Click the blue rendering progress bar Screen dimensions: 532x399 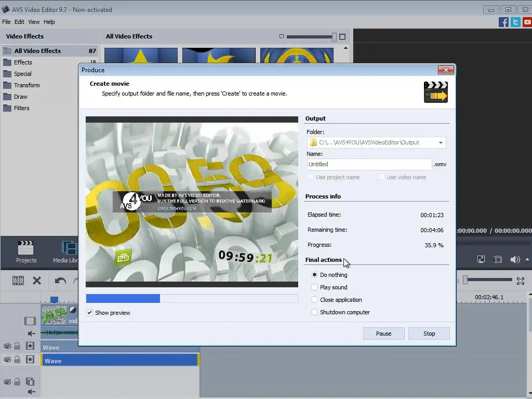coord(123,298)
